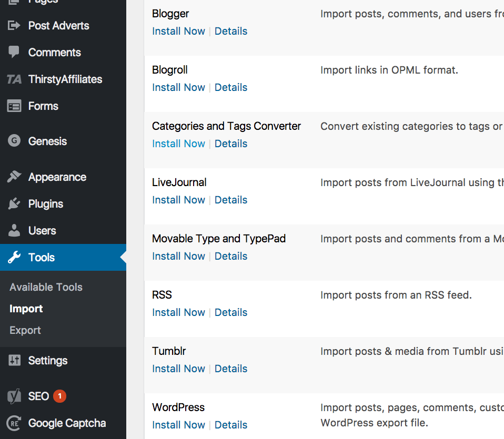Open the Settings menu item
504x439 pixels.
click(x=47, y=361)
